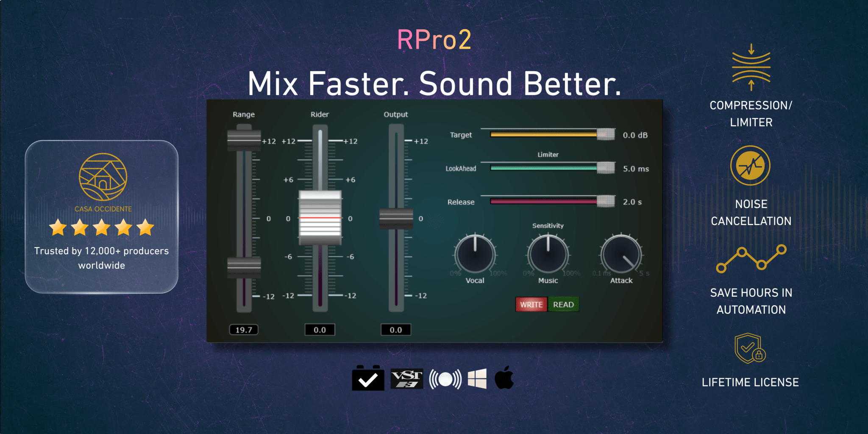Click the Output fader handle

pyautogui.click(x=396, y=219)
